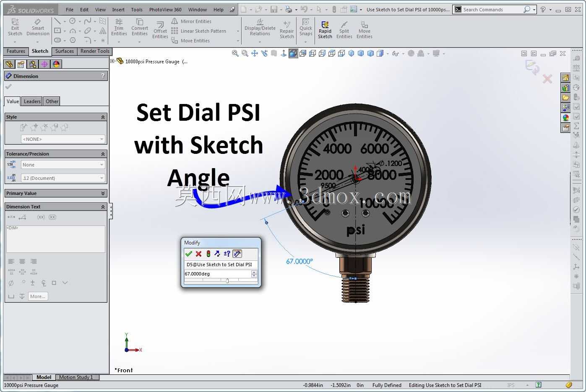Click Zoom to Fit in view toolbar

(235, 53)
